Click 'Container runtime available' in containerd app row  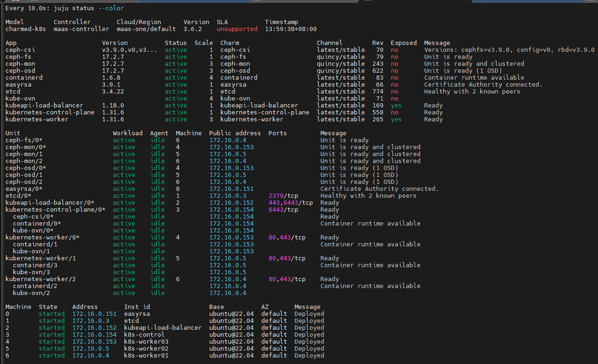pyautogui.click(x=474, y=78)
